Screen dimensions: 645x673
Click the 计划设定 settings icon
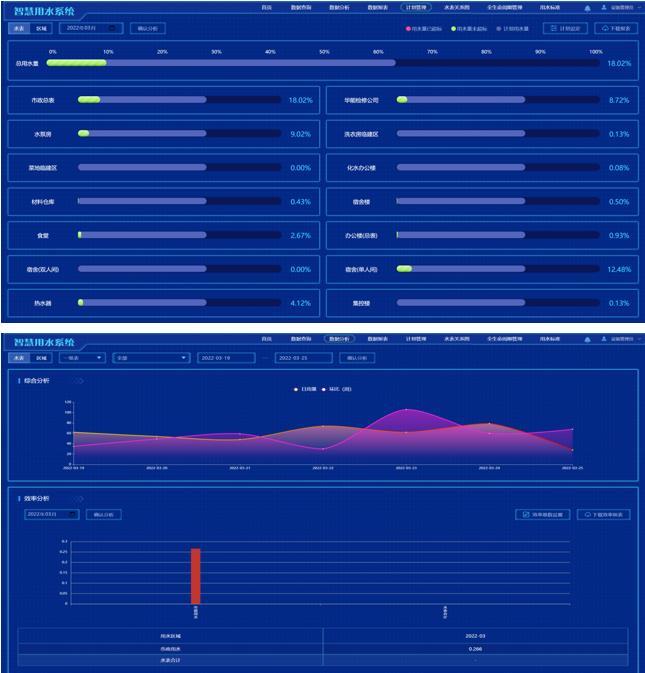tap(553, 29)
